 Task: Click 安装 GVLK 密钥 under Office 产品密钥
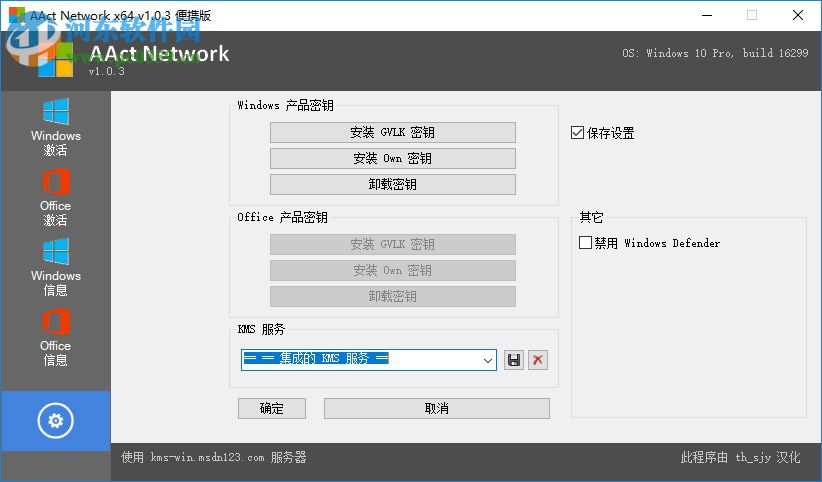pyautogui.click(x=393, y=244)
